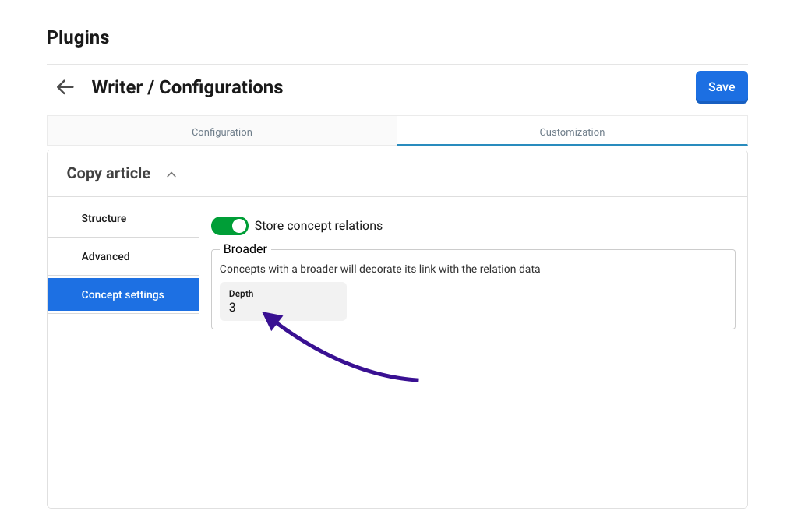Click the Broader description text
The image size is (808, 532).
379,269
